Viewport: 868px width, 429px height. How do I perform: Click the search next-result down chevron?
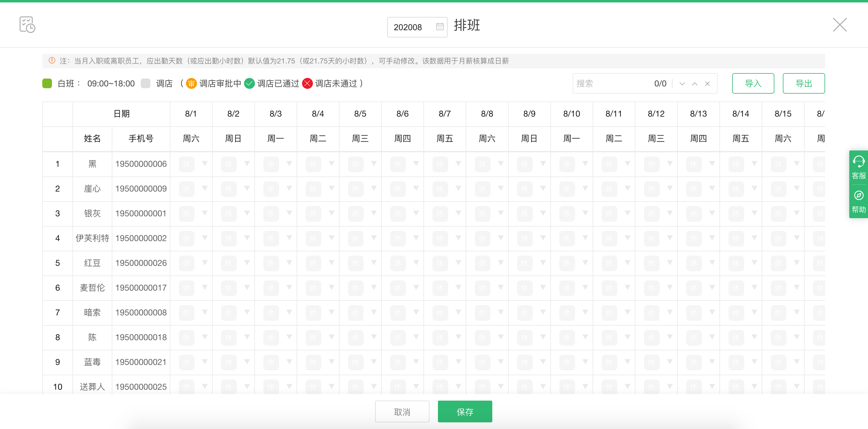click(682, 84)
